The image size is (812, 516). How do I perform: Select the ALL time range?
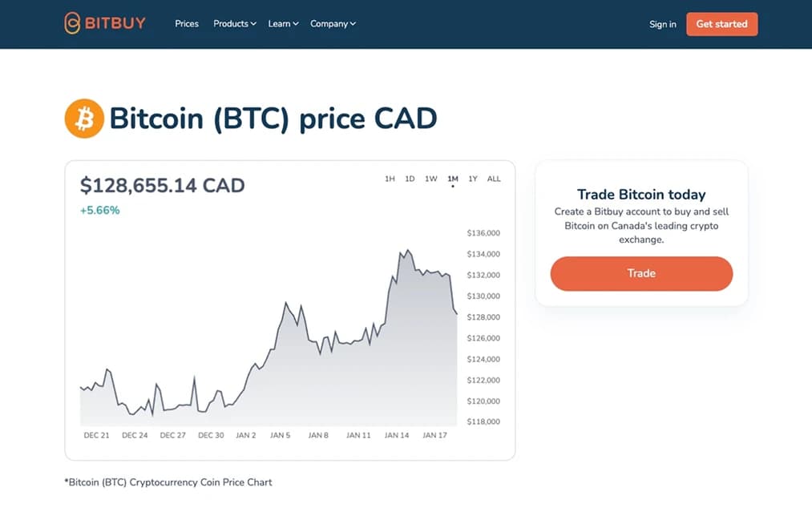494,179
